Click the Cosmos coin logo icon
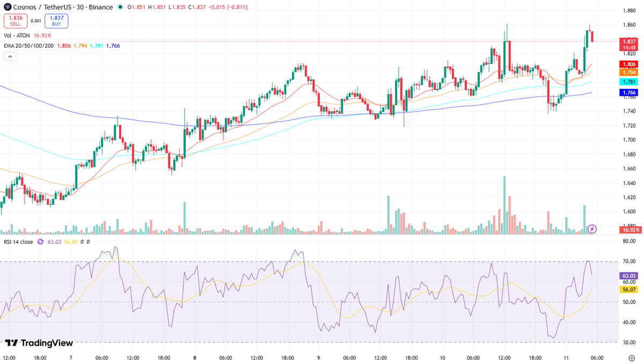The width and height of the screenshot is (644, 364). pos(8,7)
